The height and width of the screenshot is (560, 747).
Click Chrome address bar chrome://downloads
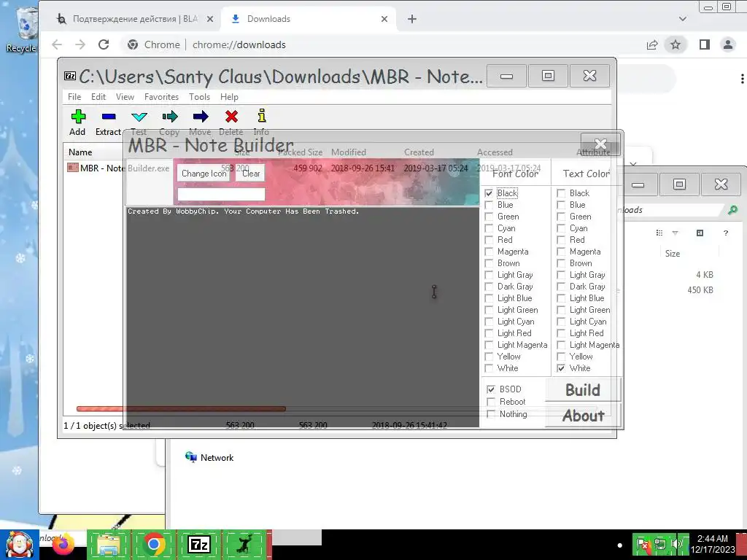(x=239, y=44)
